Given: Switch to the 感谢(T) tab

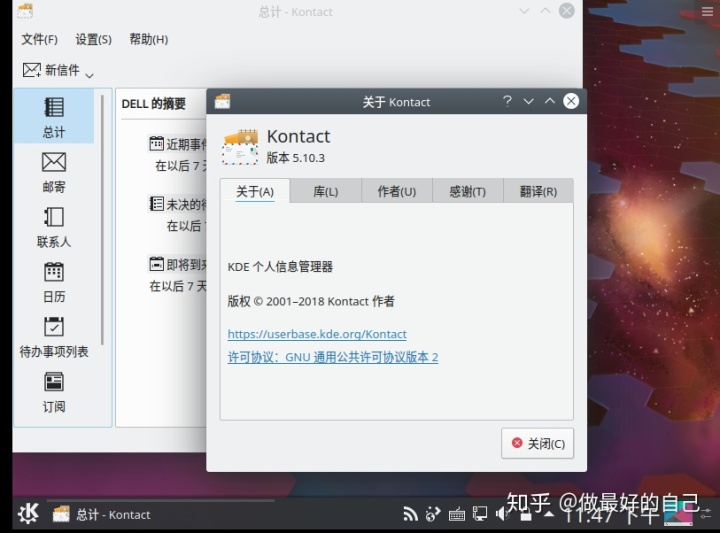Looking at the screenshot, I should [x=467, y=191].
